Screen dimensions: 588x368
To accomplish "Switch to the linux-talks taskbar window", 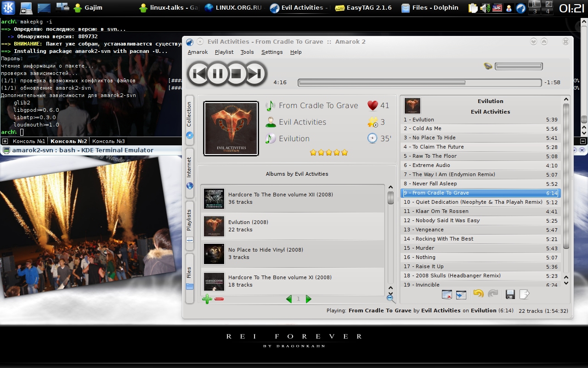I will (169, 7).
